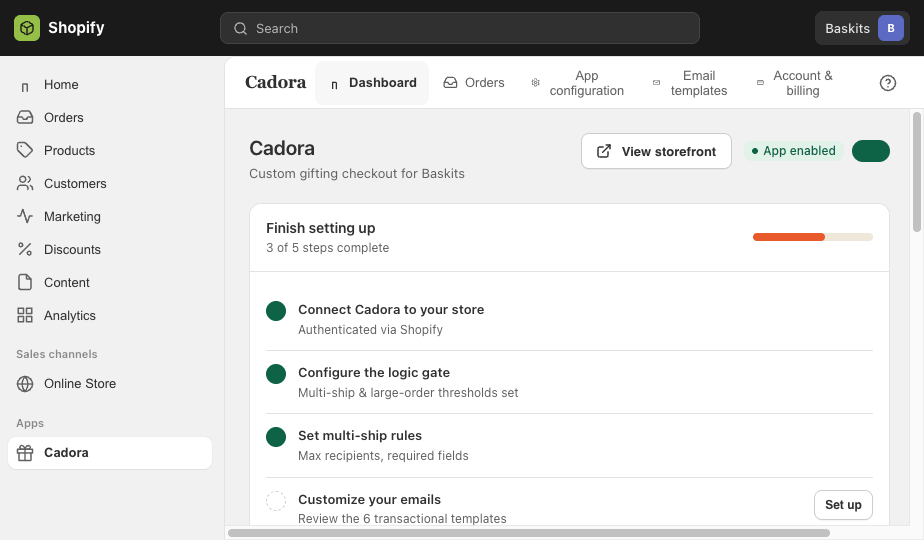This screenshot has width=924, height=540.
Task: Click the Customize your emails empty step circle
Action: point(276,501)
